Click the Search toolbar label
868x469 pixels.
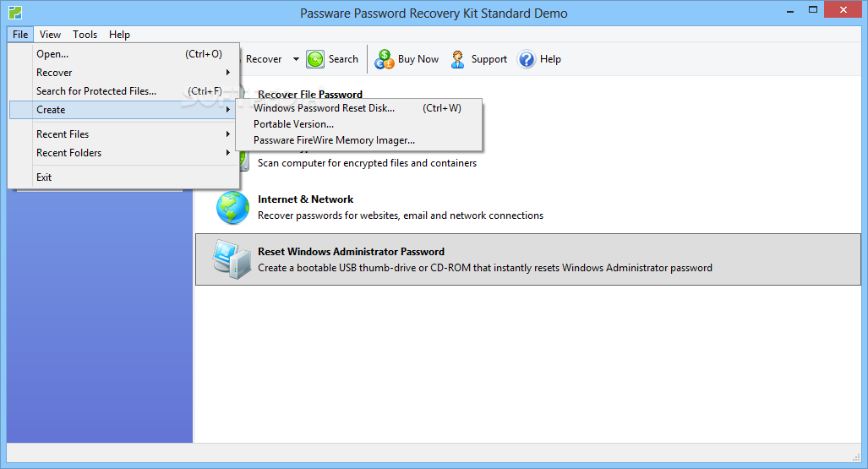click(x=343, y=58)
